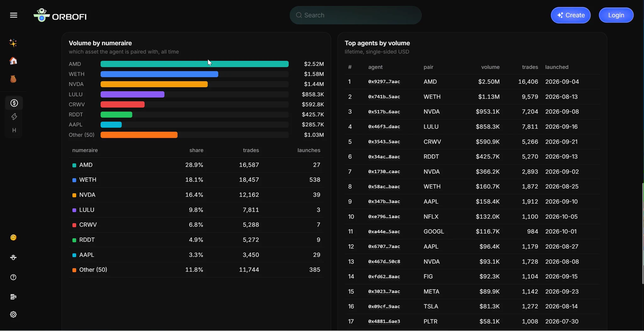644x331 pixels.
Task: Click the '28.9%' share value
Action: 194,165
